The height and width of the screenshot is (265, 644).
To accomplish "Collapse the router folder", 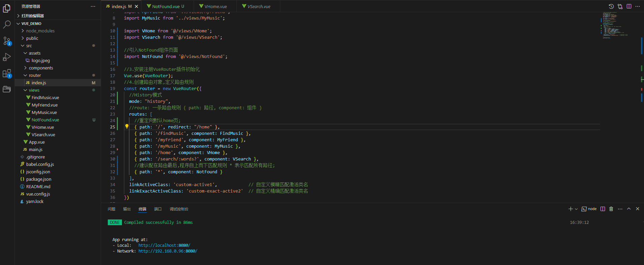I will pos(58,75).
